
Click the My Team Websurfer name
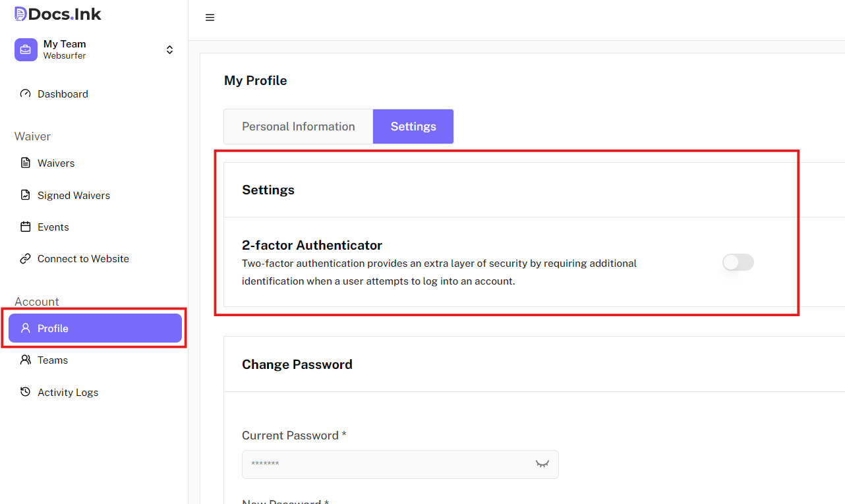click(x=65, y=49)
